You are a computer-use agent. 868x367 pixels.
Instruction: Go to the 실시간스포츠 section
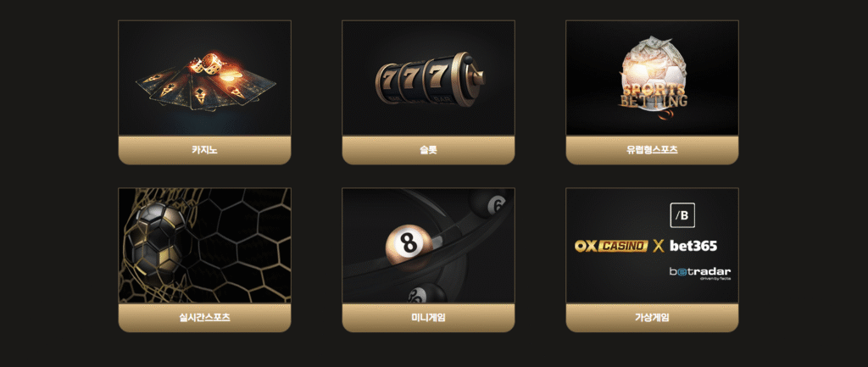click(x=204, y=318)
